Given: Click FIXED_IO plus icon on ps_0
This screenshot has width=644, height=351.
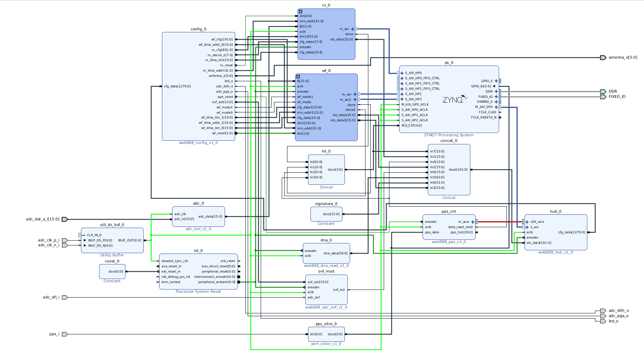Looking at the screenshot, I should coord(496,97).
